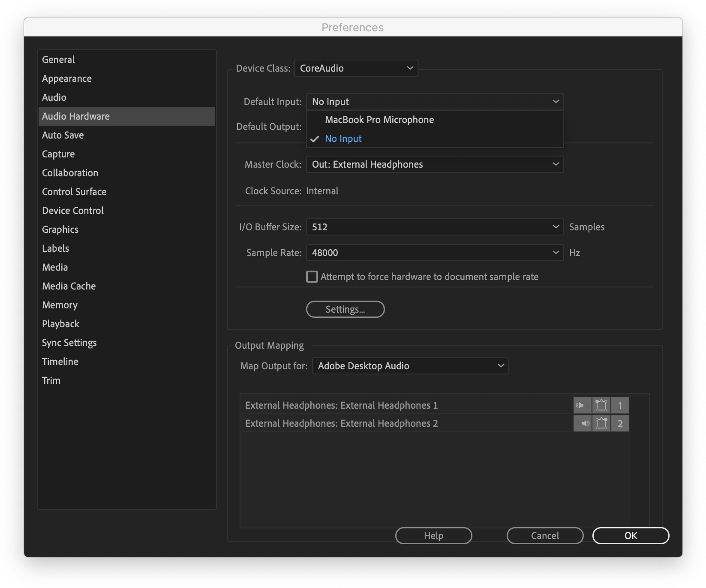This screenshot has height=588, width=706.
Task: Click the Cancel button
Action: pyautogui.click(x=545, y=536)
